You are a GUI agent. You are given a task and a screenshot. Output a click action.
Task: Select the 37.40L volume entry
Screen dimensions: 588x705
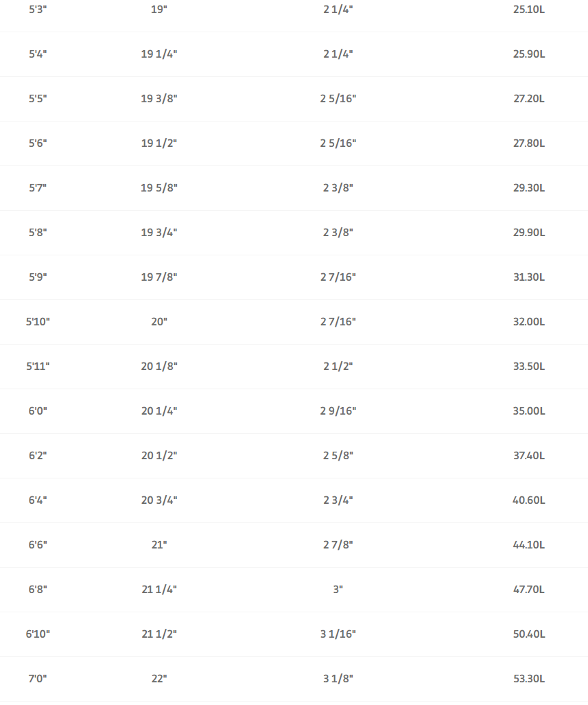point(529,455)
